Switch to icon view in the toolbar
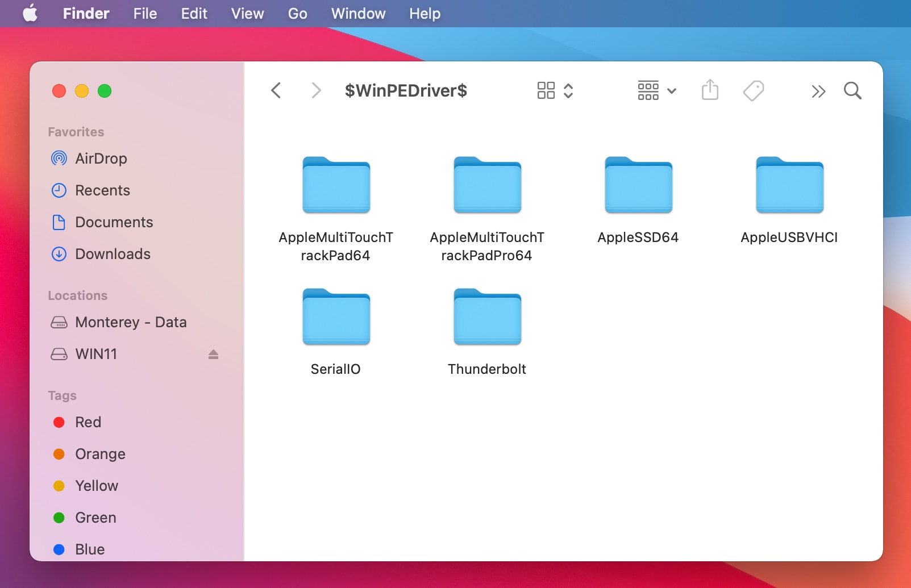Image resolution: width=911 pixels, height=588 pixels. tap(546, 90)
